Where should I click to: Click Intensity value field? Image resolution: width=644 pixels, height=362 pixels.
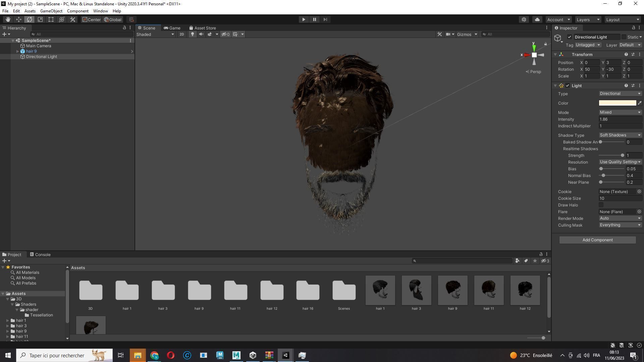tap(621, 119)
